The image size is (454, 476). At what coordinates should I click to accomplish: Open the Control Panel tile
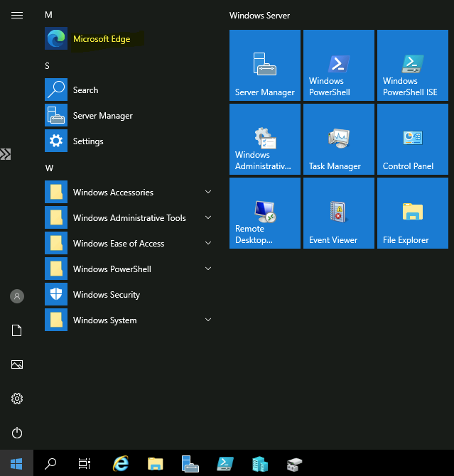(x=412, y=139)
